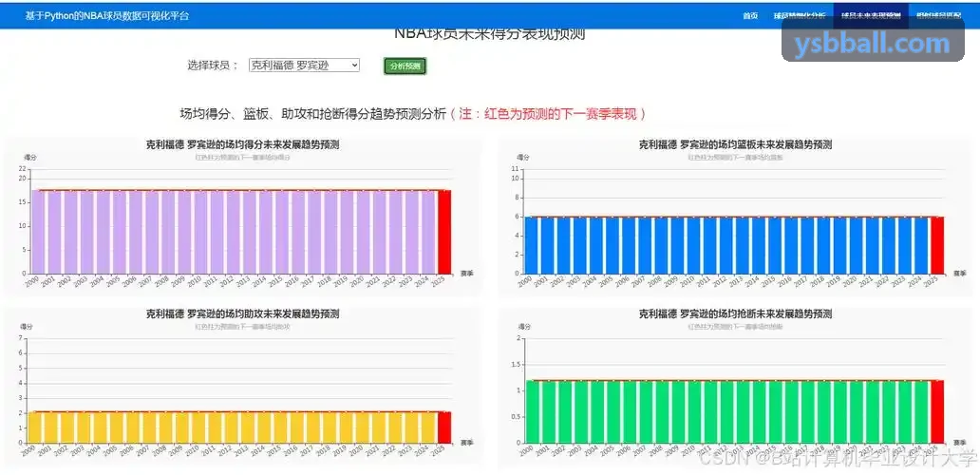The width and height of the screenshot is (980, 475).
Task: Click the 2024 bar in the 场均抢断 chart
Action: pos(921,412)
